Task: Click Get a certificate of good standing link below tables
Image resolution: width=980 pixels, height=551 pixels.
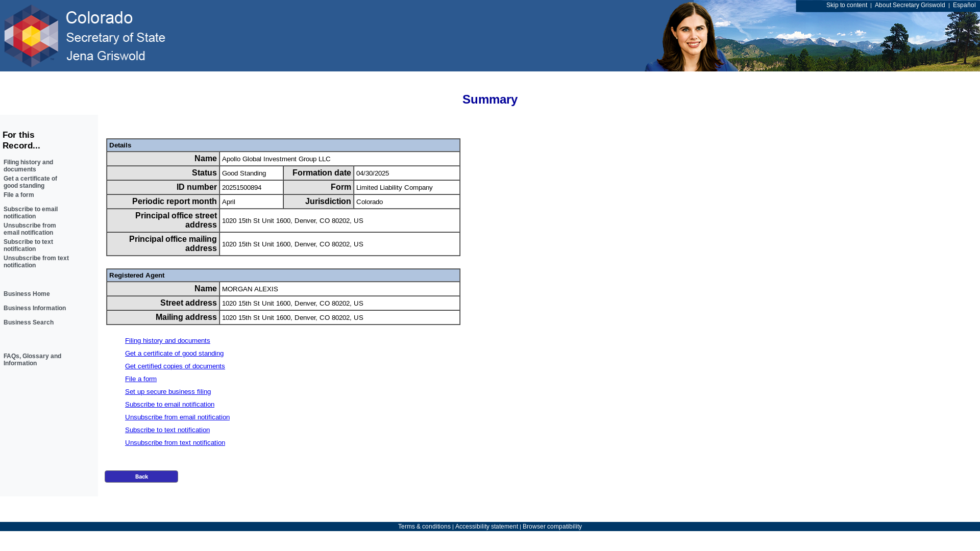Action: click(174, 354)
